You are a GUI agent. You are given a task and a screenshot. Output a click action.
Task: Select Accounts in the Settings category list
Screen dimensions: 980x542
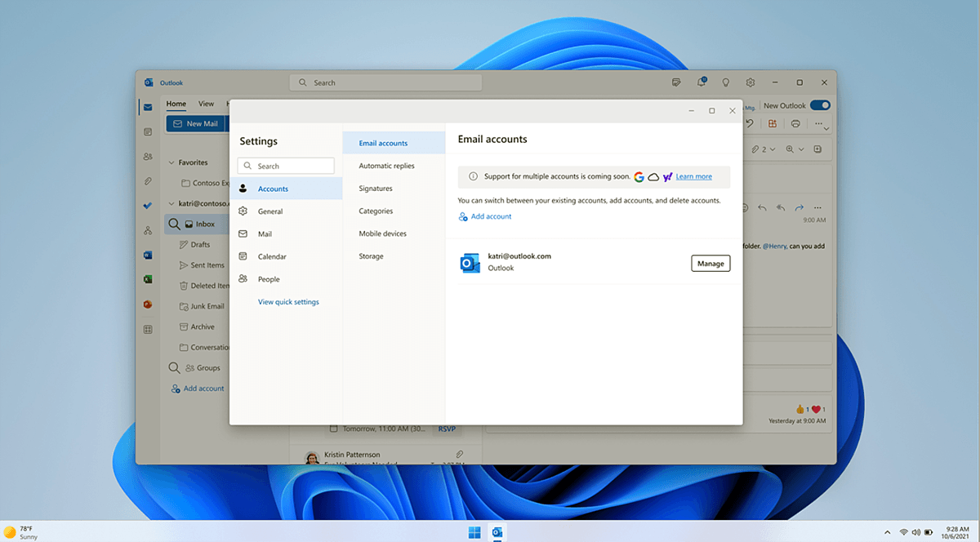pyautogui.click(x=286, y=189)
